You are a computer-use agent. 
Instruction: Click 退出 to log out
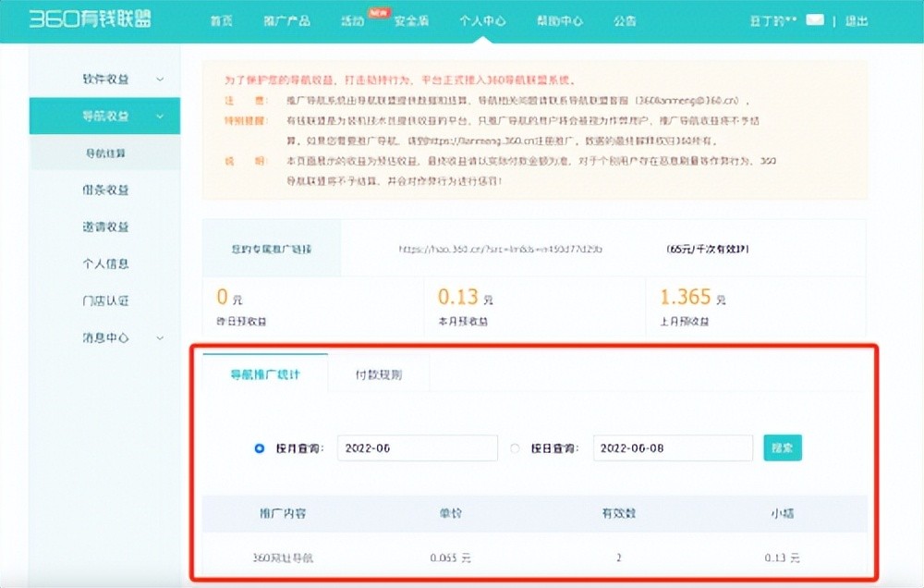856,20
